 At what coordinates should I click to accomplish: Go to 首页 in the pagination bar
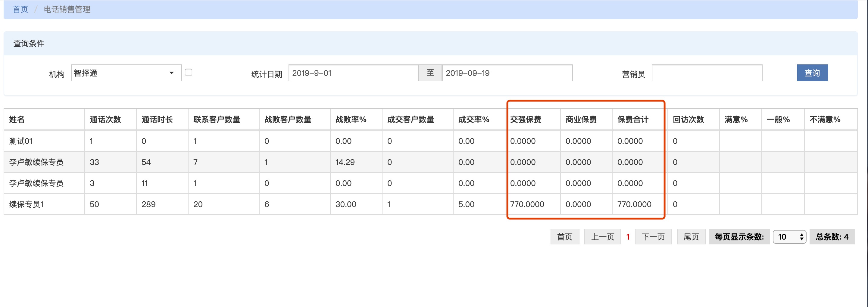click(x=565, y=237)
